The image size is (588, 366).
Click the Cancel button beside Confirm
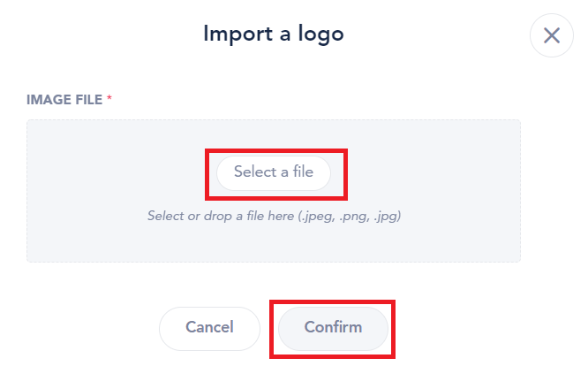[209, 329]
